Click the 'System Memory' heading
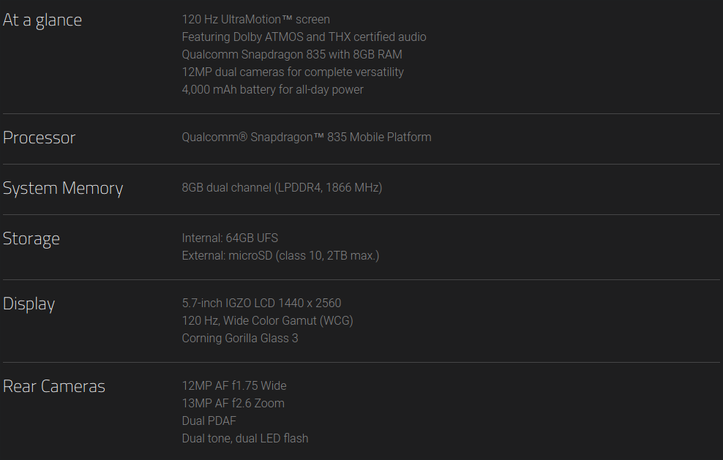 pyautogui.click(x=63, y=188)
